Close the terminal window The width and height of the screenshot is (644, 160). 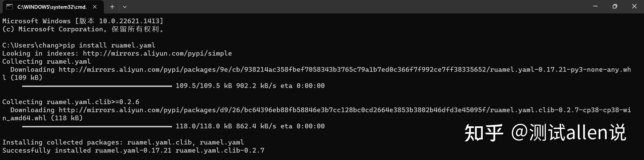point(634,6)
